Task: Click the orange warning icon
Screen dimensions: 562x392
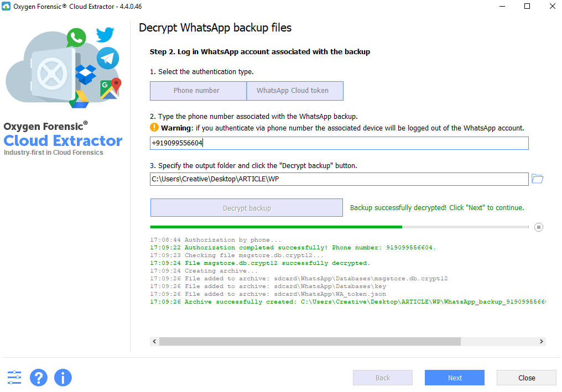Action: point(154,127)
